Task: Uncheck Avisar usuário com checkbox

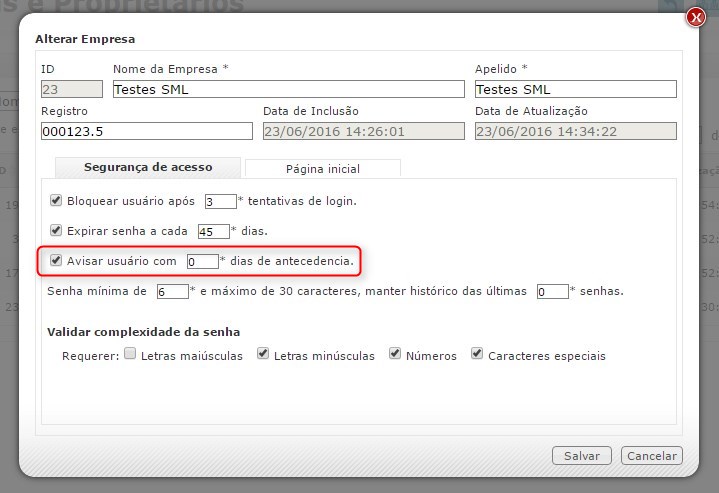Action: pos(56,261)
